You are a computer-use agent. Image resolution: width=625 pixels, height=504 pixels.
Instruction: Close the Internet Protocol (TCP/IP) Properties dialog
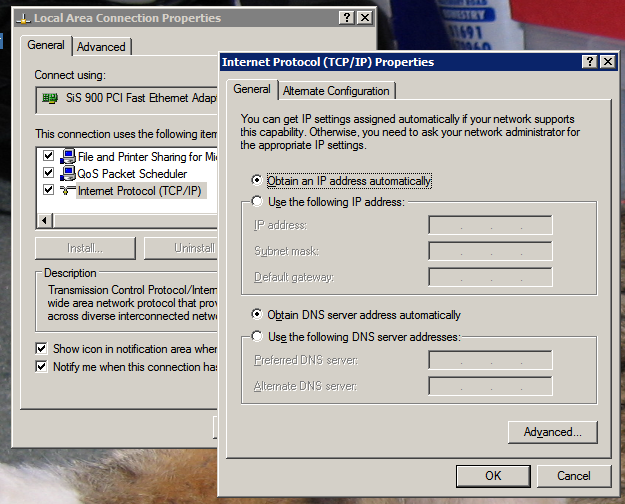tap(607, 62)
